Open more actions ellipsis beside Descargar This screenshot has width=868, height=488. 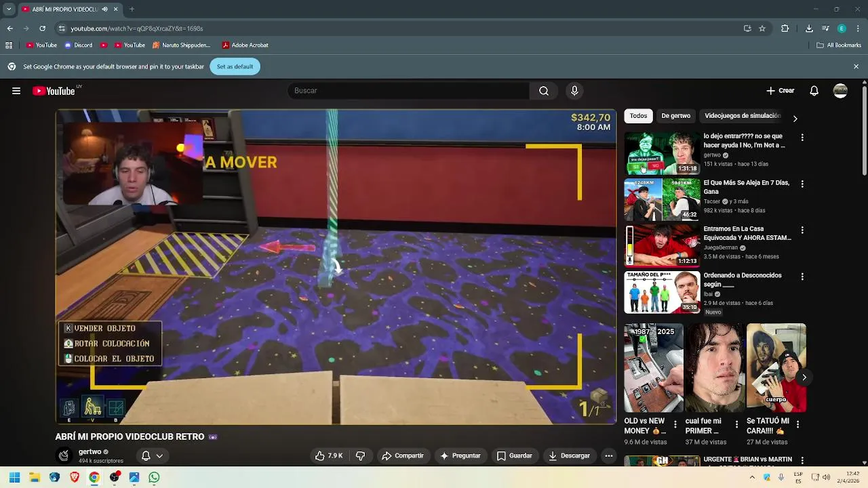[x=609, y=456]
